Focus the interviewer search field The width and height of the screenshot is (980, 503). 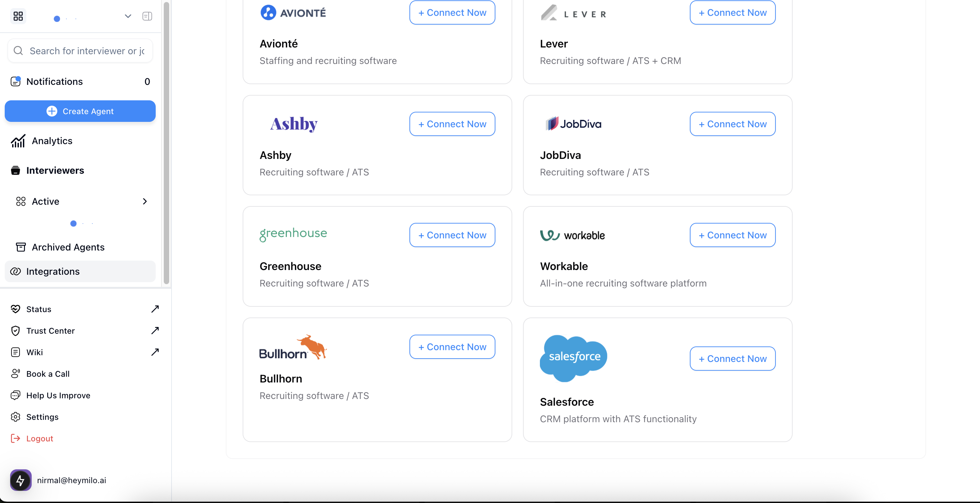coord(87,51)
